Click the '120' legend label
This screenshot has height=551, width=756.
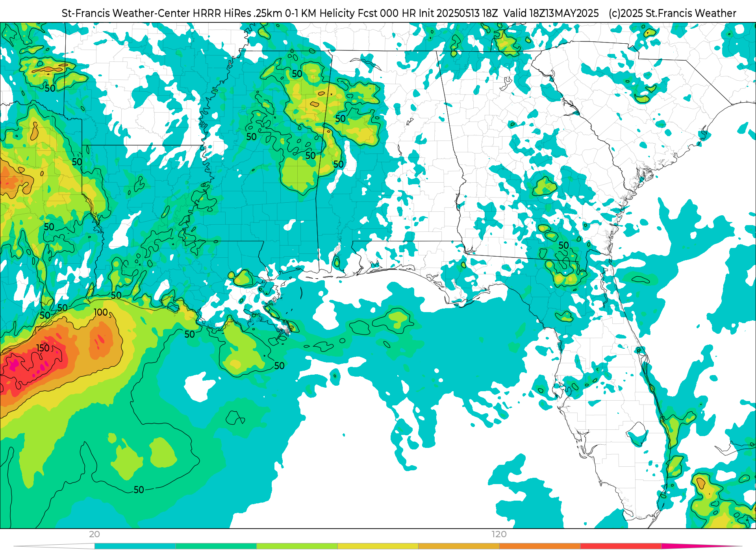(x=499, y=534)
